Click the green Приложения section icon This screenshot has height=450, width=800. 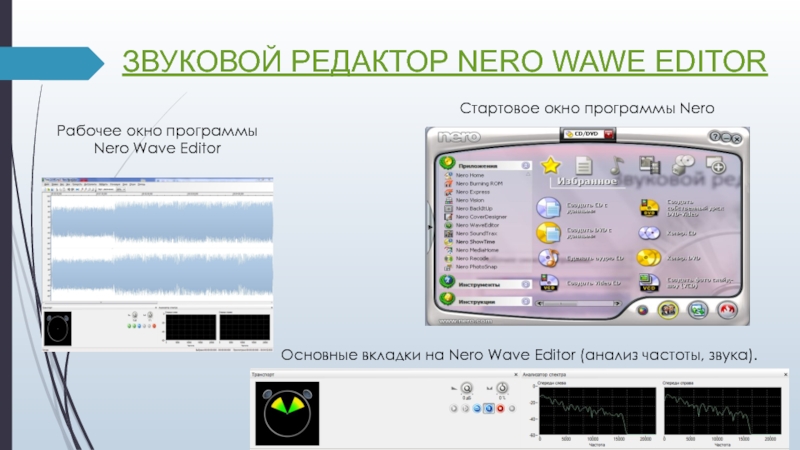[447, 163]
